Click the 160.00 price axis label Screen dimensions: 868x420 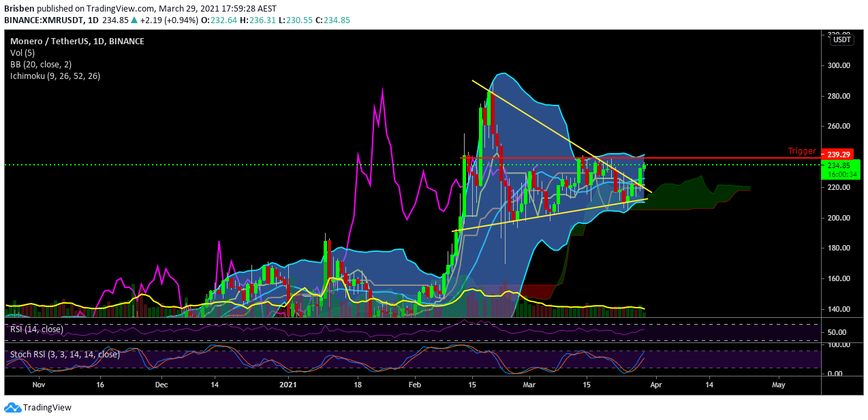838,278
